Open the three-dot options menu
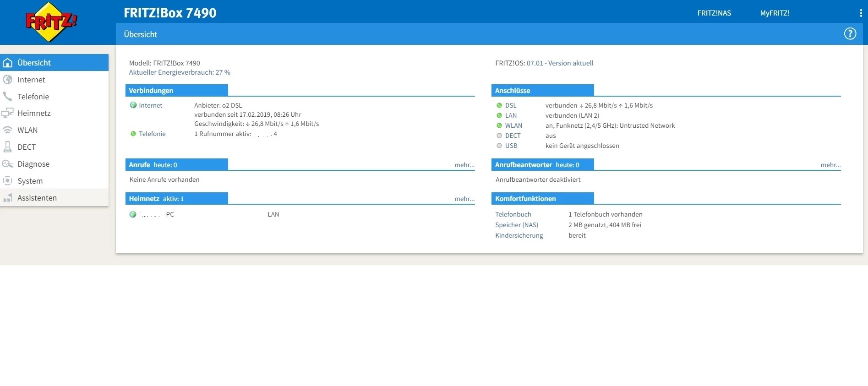 (861, 13)
